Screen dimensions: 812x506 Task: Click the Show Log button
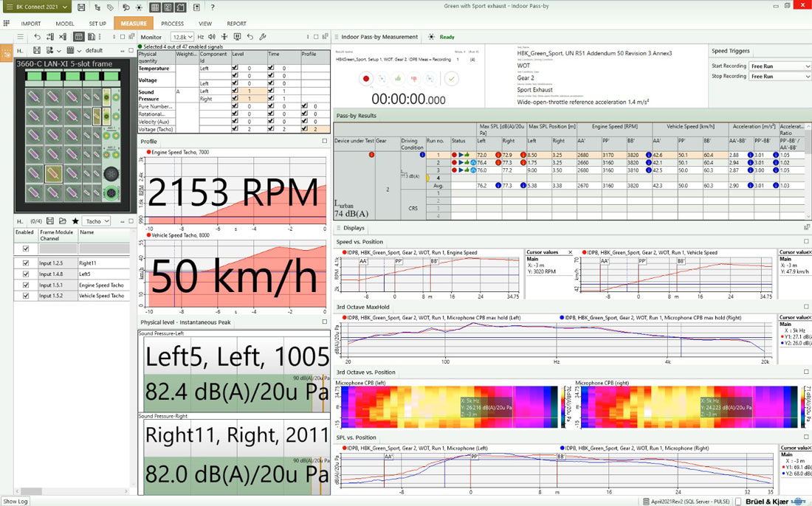click(16, 501)
